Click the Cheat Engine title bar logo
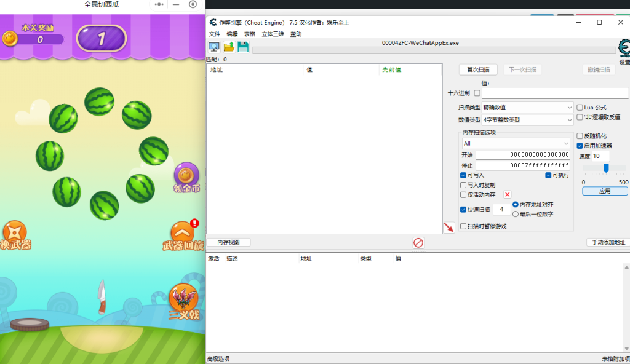This screenshot has width=630, height=364. pyautogui.click(x=213, y=23)
